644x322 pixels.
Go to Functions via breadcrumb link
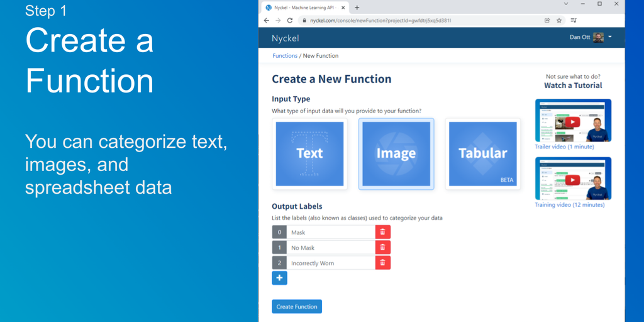(285, 56)
